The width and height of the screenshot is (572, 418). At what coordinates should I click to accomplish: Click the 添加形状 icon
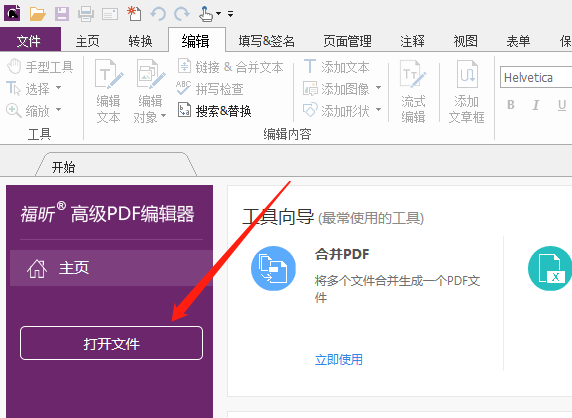tap(310, 110)
